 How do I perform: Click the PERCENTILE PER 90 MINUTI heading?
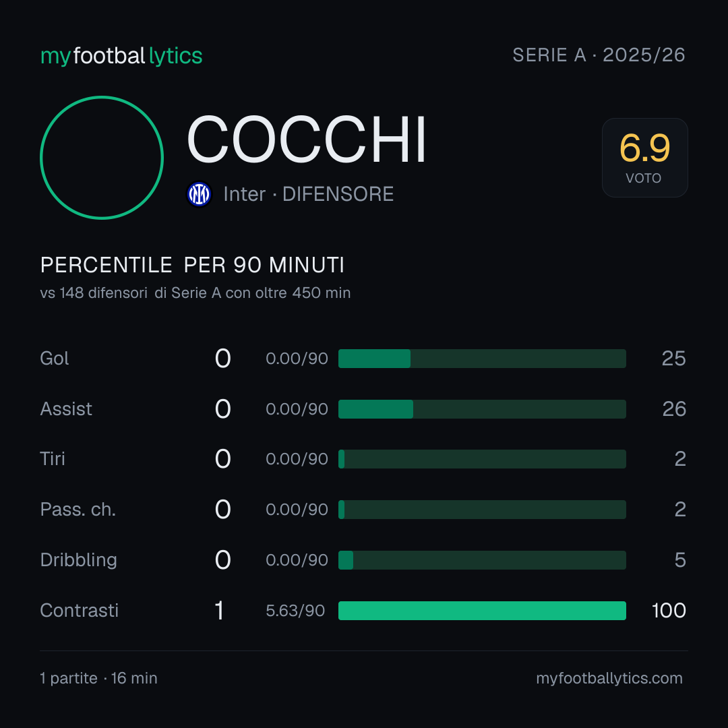pyautogui.click(x=192, y=265)
